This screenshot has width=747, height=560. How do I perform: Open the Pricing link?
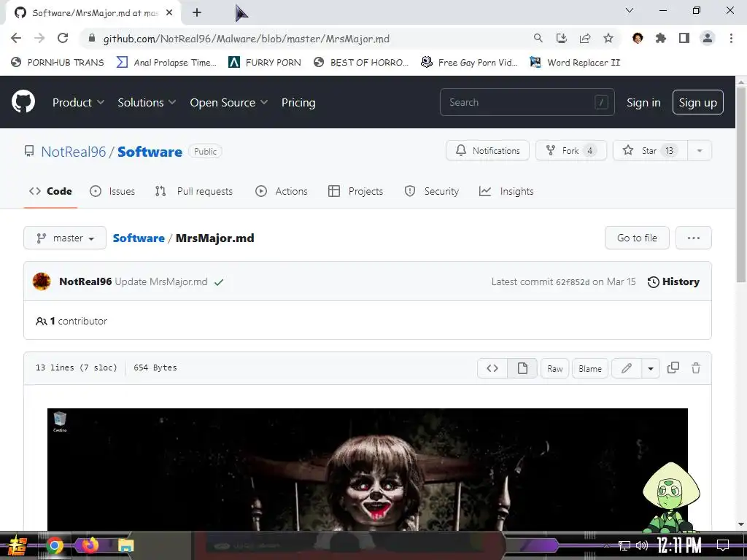(x=298, y=102)
